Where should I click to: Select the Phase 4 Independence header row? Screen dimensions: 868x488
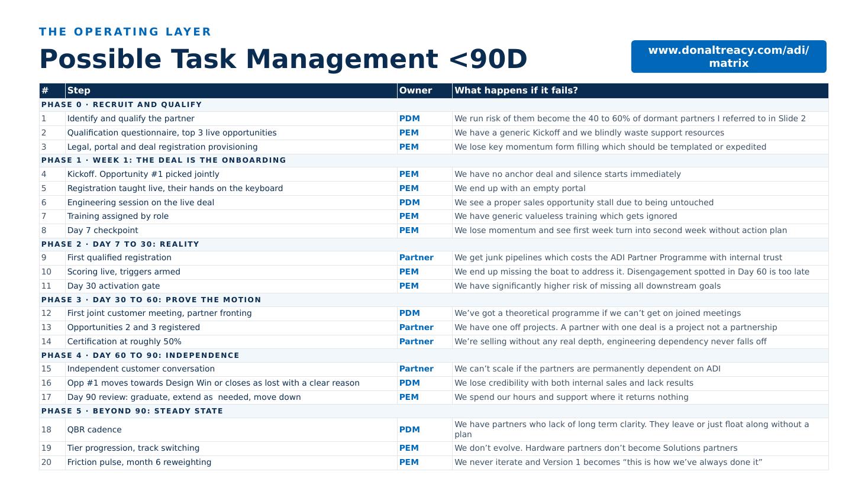pyautogui.click(x=434, y=356)
